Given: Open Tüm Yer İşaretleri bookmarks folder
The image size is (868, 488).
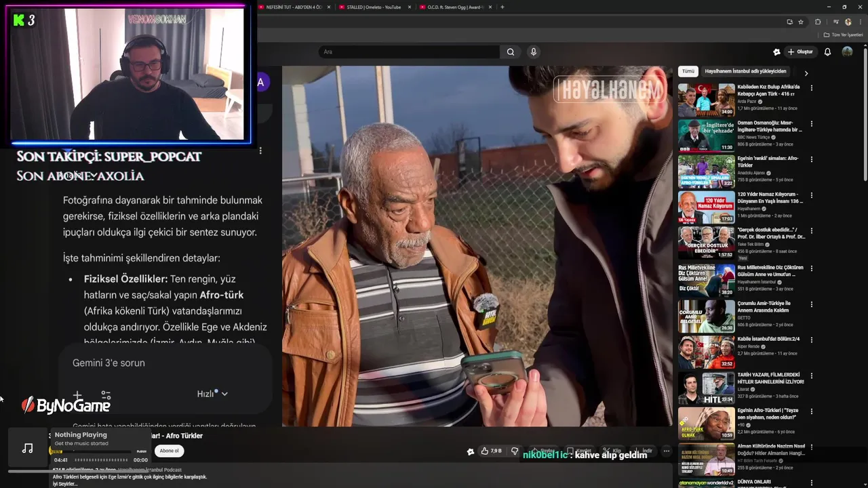Looking at the screenshot, I should click(843, 35).
